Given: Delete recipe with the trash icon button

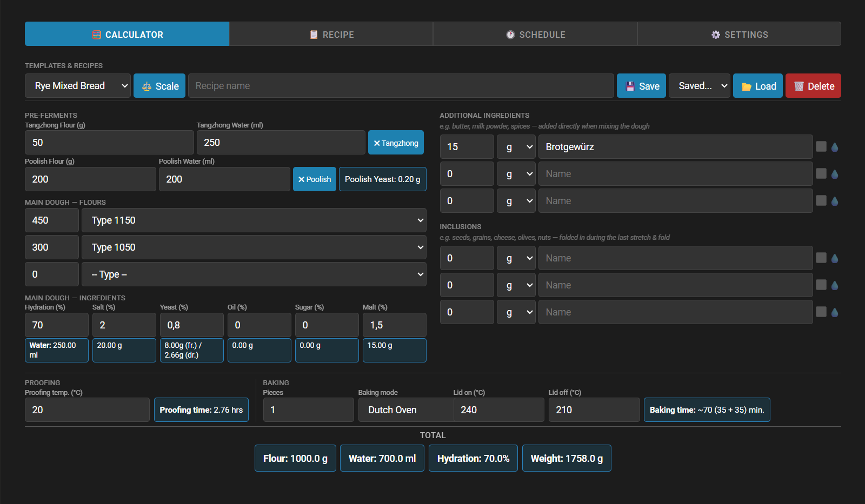Looking at the screenshot, I should click(x=813, y=86).
